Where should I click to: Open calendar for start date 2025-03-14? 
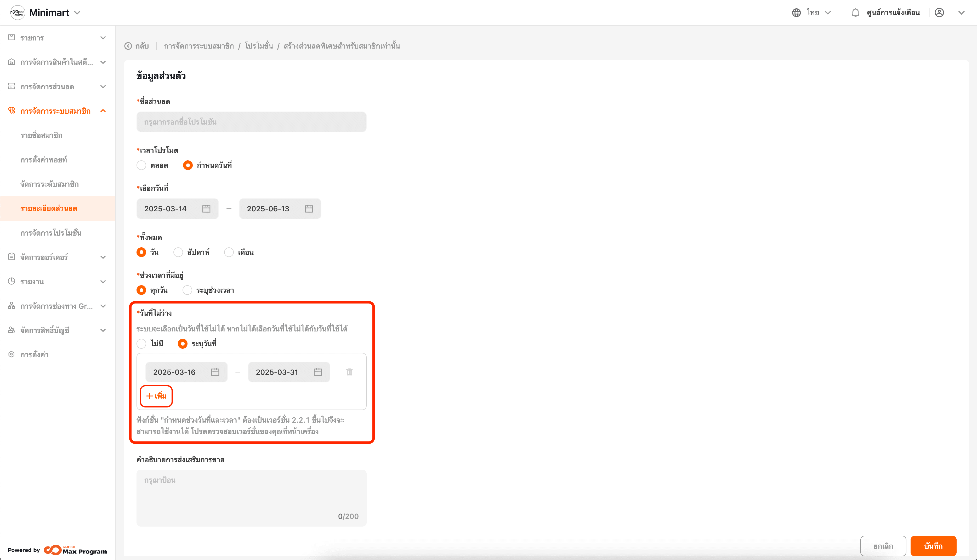pos(206,208)
